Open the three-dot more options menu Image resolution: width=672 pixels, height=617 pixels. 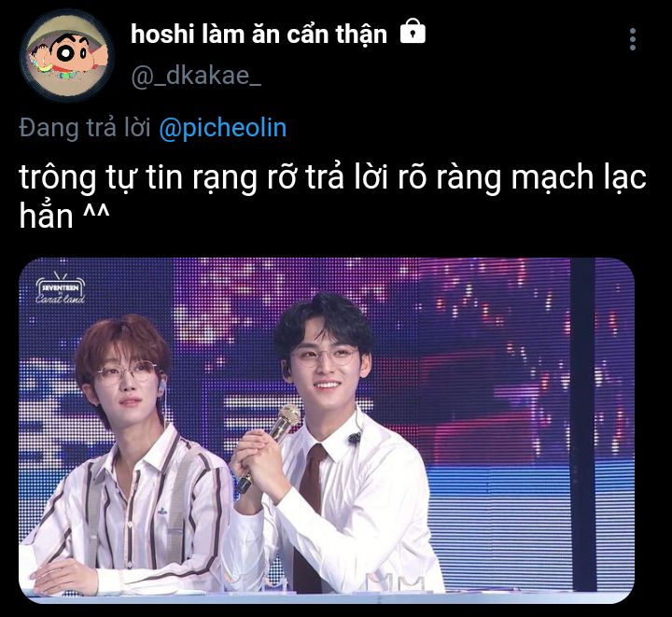point(633,40)
